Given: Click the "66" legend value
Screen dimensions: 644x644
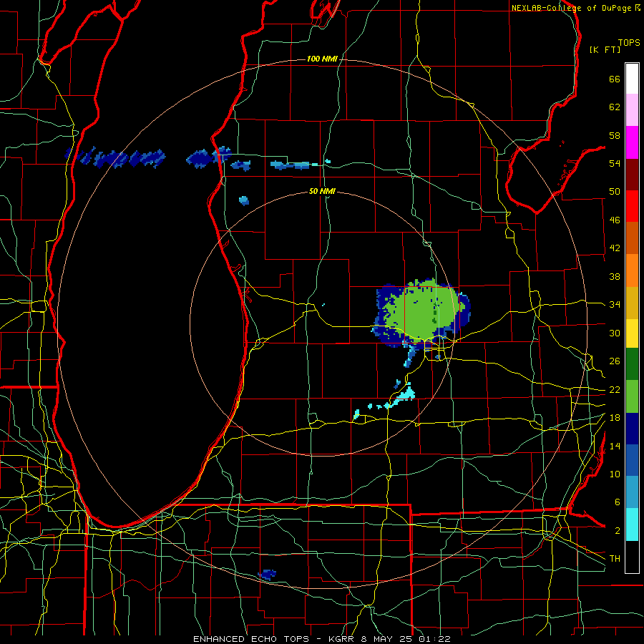Looking at the screenshot, I should click(615, 79).
